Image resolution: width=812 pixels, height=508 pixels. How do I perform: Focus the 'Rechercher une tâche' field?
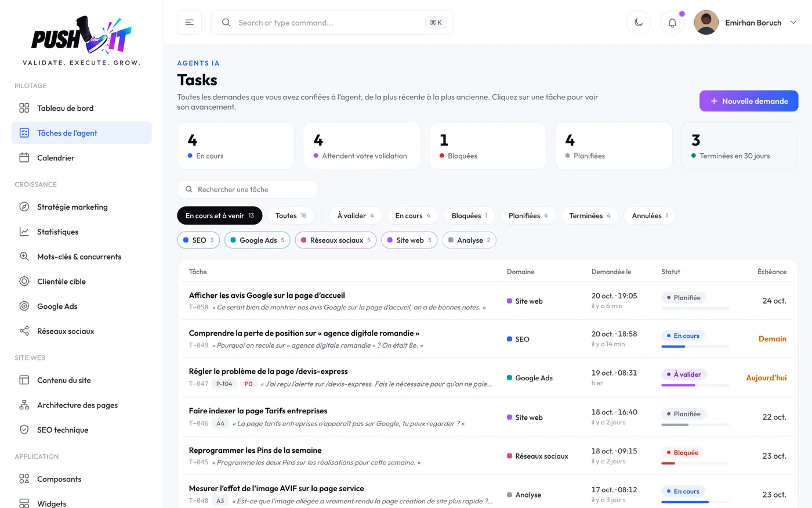pyautogui.click(x=248, y=189)
